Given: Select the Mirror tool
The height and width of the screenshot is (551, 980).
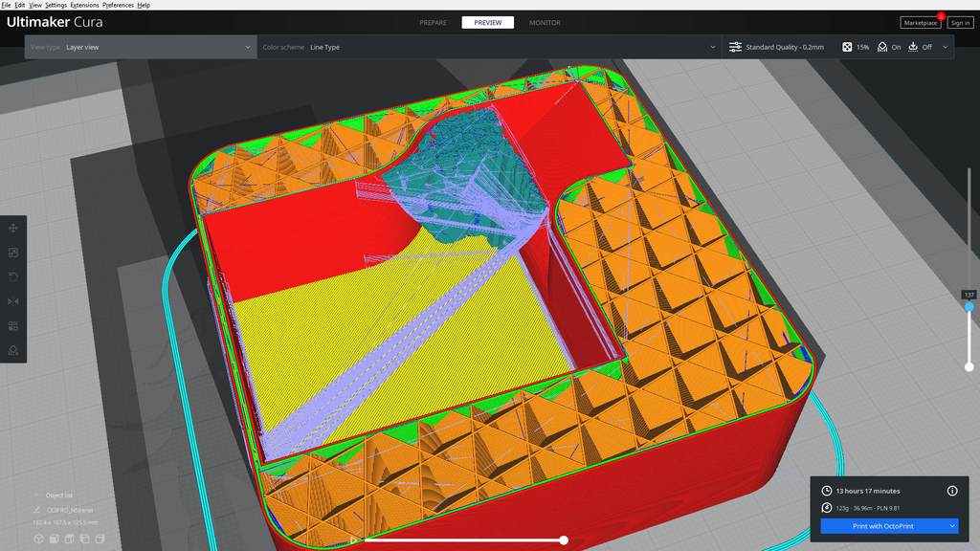Looking at the screenshot, I should tap(13, 301).
